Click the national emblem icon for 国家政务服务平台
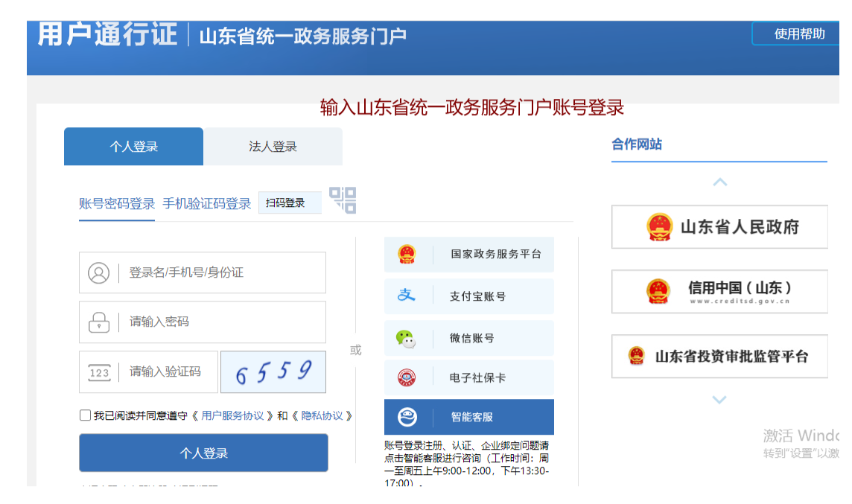This screenshot has width=852, height=504. pos(407,254)
